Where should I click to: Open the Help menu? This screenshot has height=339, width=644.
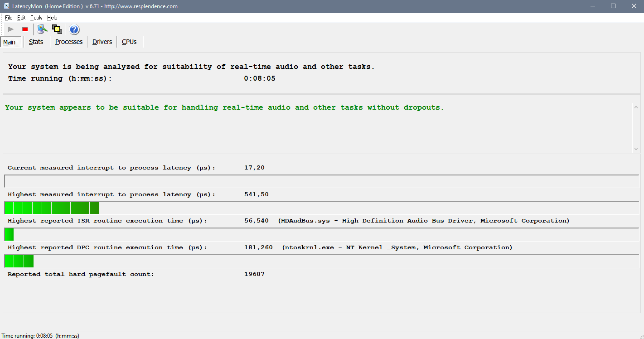pos(52,18)
